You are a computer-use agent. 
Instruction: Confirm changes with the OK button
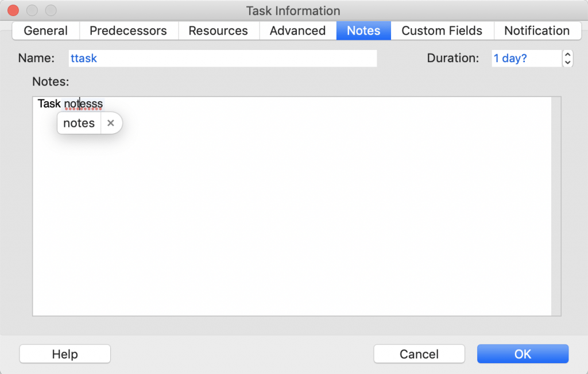(522, 353)
